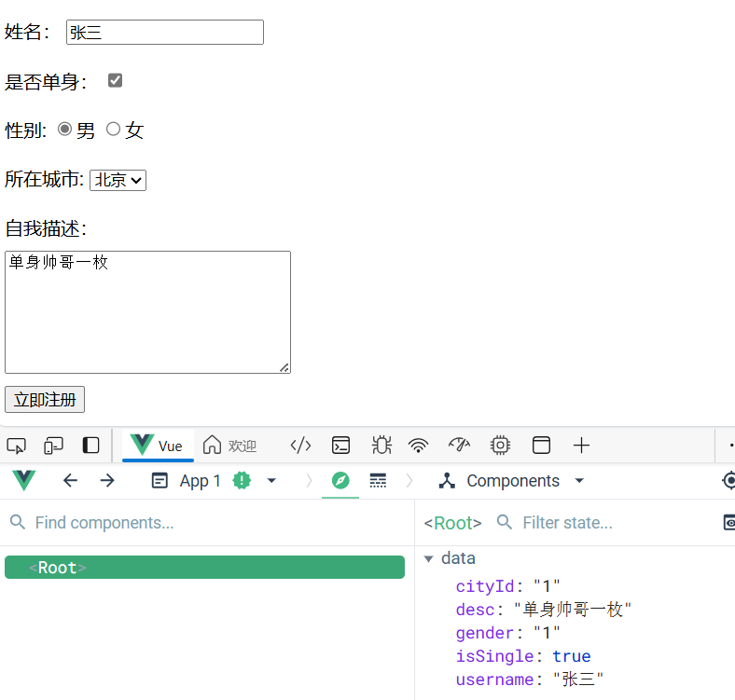
Task: Open the Elements code-bracket tab icon
Action: [300, 446]
